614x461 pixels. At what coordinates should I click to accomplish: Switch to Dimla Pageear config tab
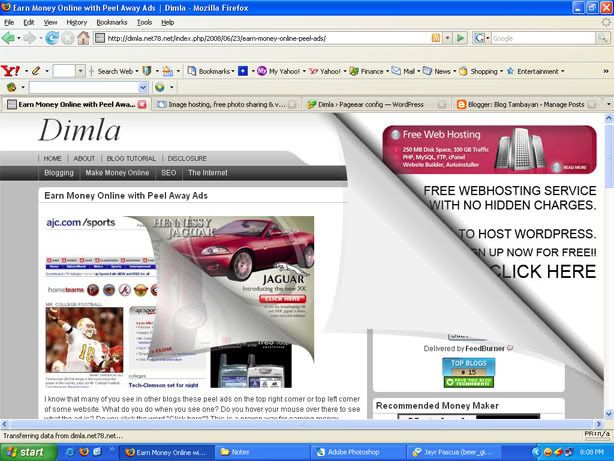376,104
